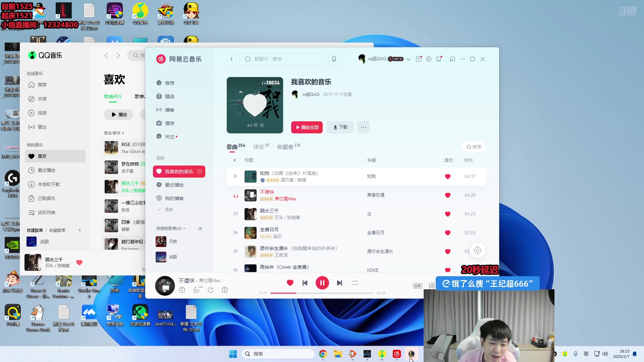This screenshot has height=362, width=644.
Task: Click playlist 搜索 search field
Action: 474,147
